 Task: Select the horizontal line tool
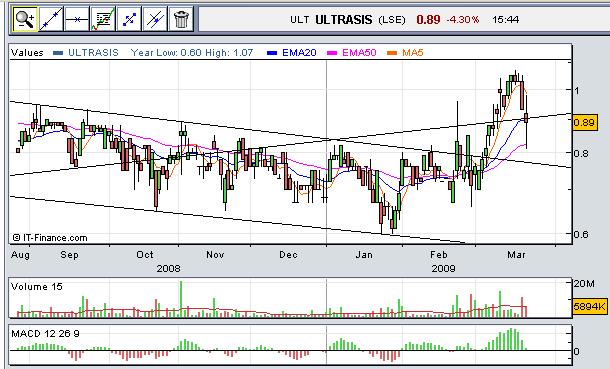pos(77,19)
